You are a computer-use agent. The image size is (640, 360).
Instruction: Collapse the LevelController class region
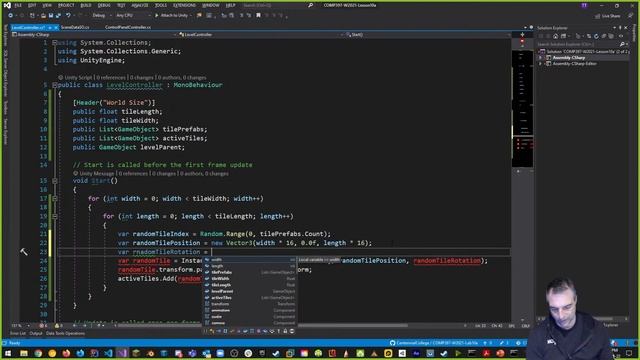54,85
